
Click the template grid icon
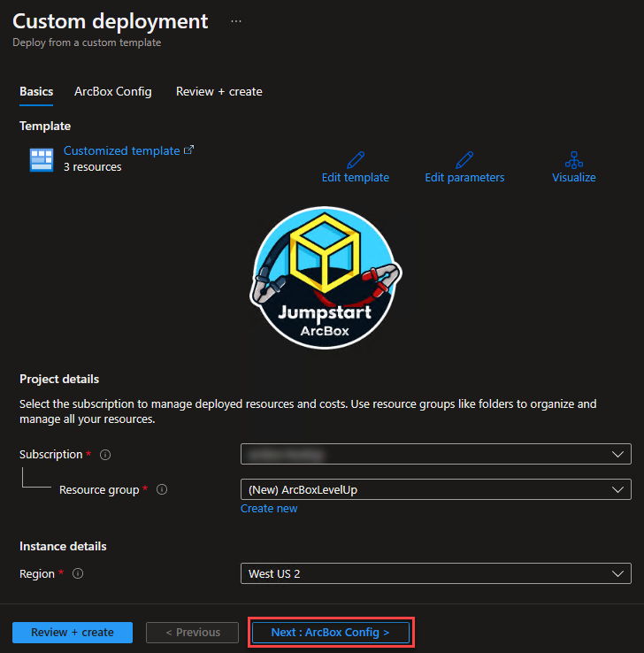point(42,160)
